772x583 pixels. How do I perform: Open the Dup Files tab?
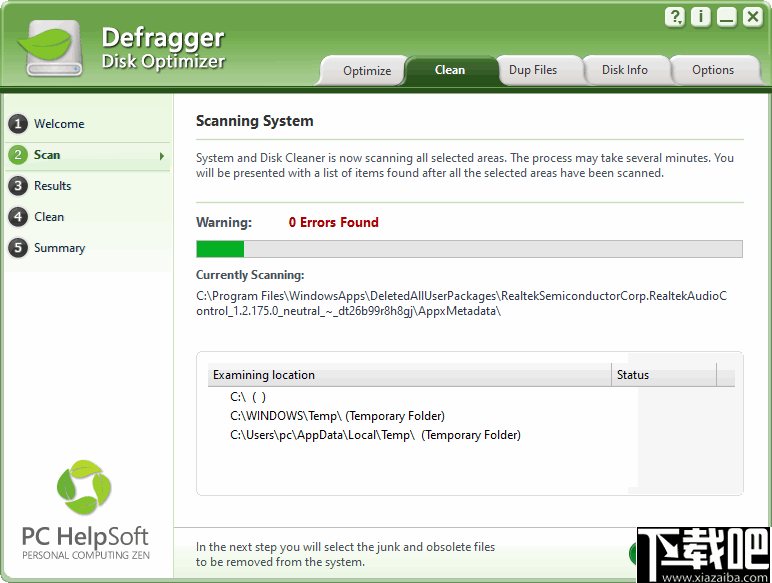[x=533, y=70]
